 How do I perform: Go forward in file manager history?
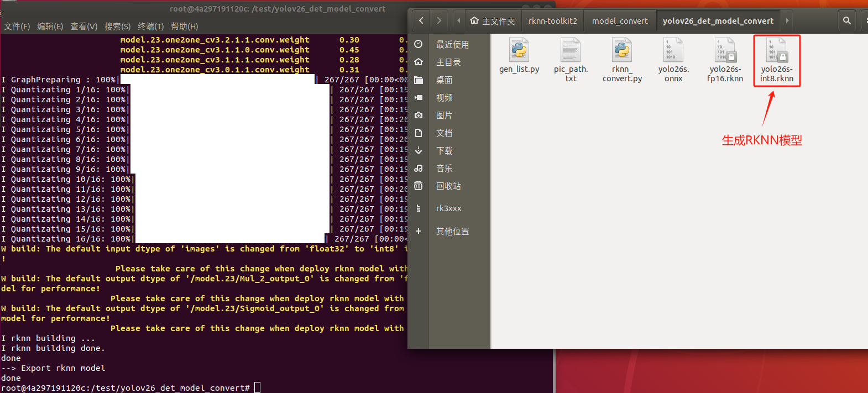click(439, 20)
